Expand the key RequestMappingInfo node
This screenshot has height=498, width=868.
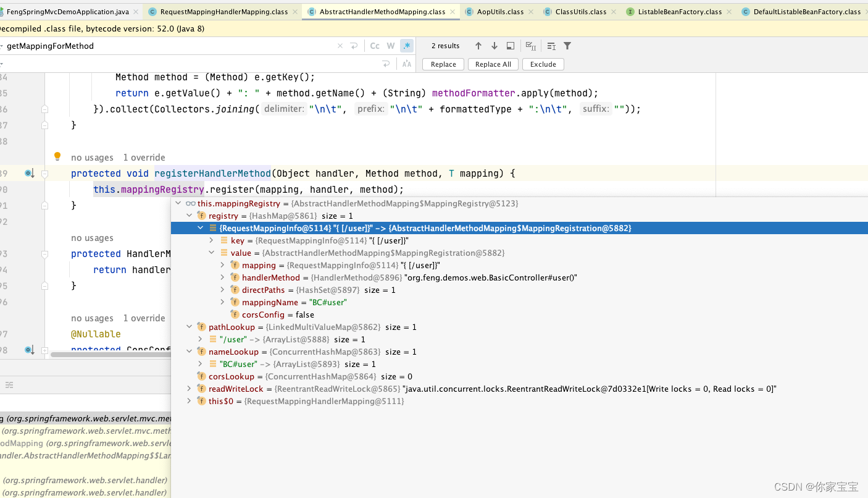[212, 240]
